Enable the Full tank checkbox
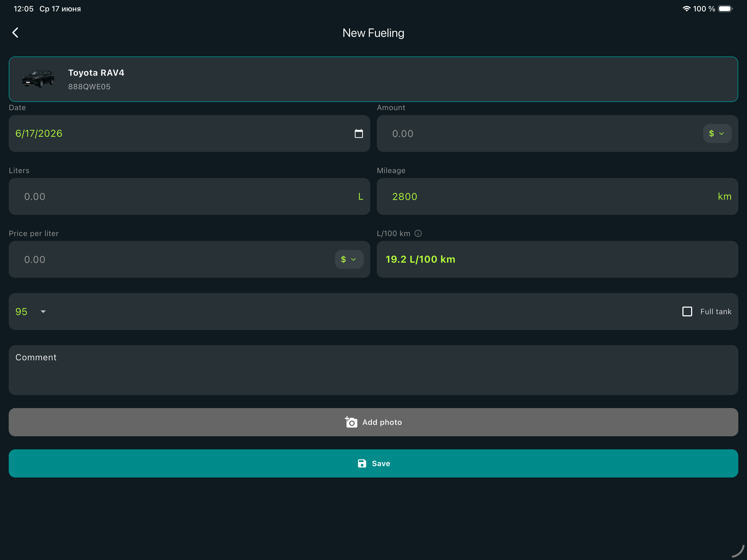Viewport: 747px width, 560px height. click(687, 311)
